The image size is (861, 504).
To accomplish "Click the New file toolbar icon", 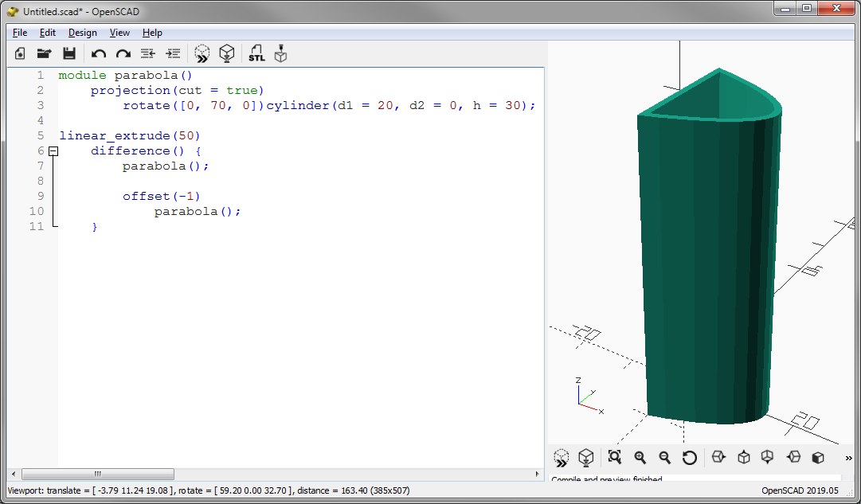I will (x=20, y=53).
